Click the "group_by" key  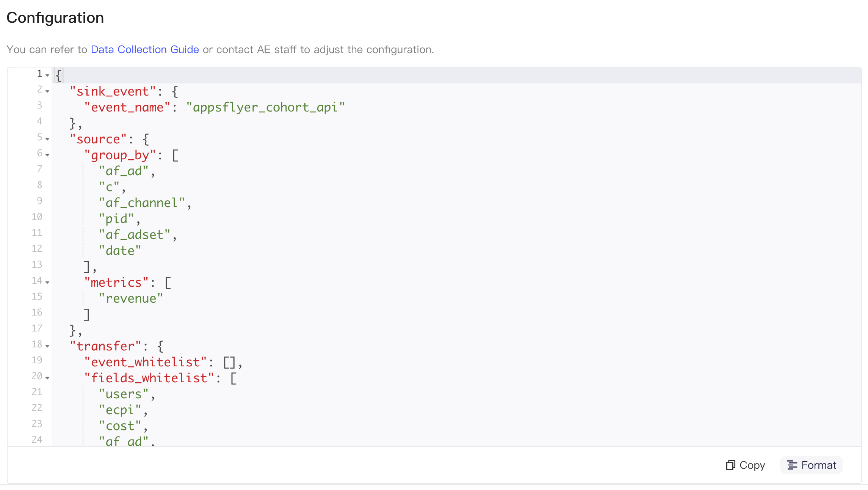[x=120, y=155]
